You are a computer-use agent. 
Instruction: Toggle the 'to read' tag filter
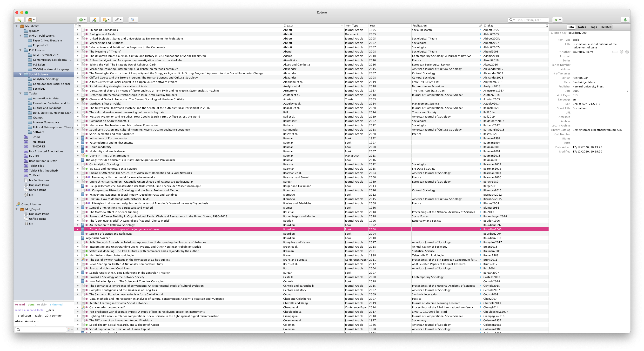tap(20, 305)
